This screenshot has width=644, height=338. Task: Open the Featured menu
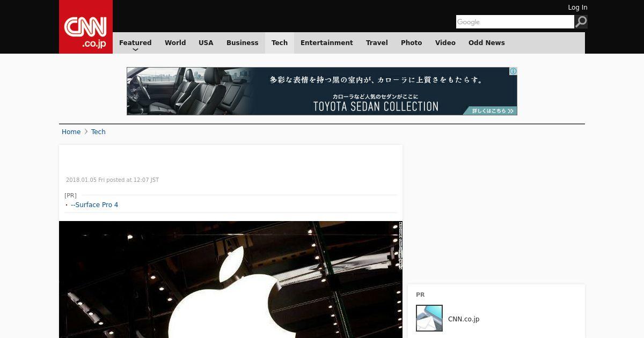(135, 43)
